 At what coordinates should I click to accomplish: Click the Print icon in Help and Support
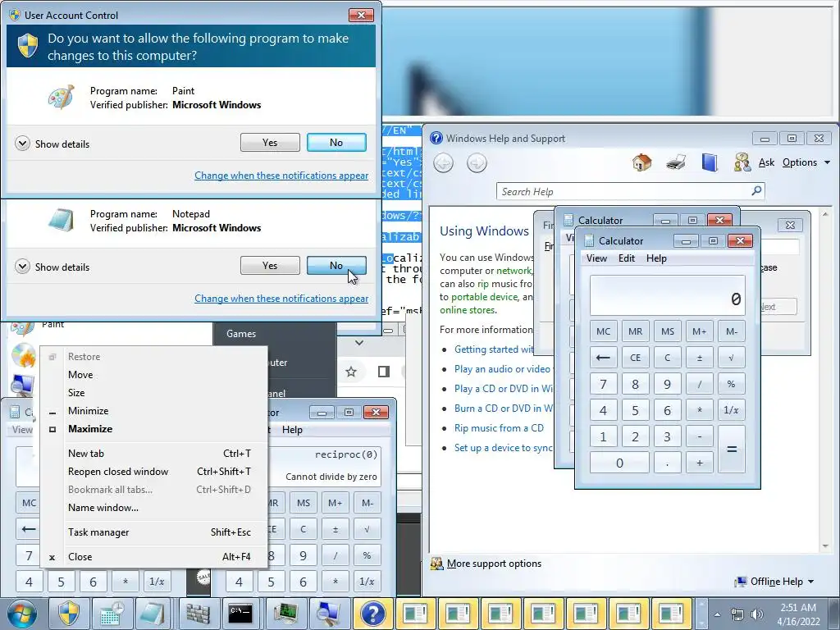coord(676,162)
